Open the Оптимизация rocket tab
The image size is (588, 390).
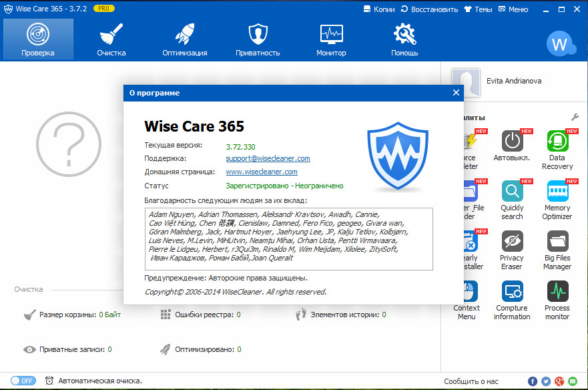click(184, 39)
